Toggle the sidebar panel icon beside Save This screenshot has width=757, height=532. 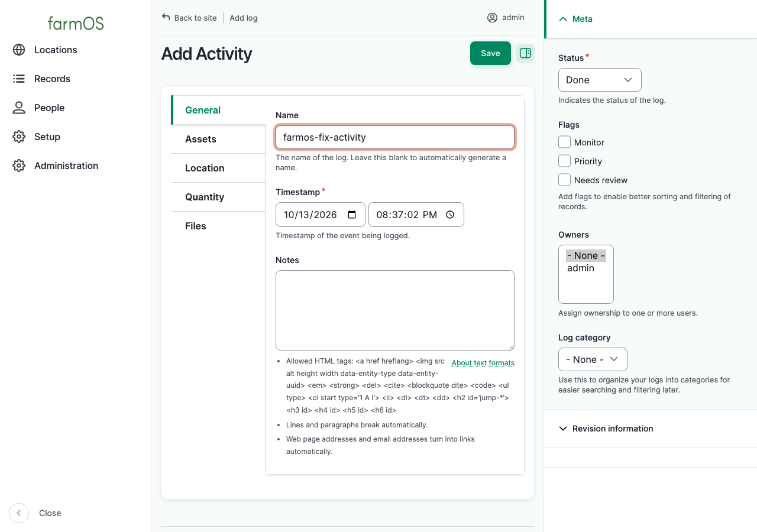(525, 53)
